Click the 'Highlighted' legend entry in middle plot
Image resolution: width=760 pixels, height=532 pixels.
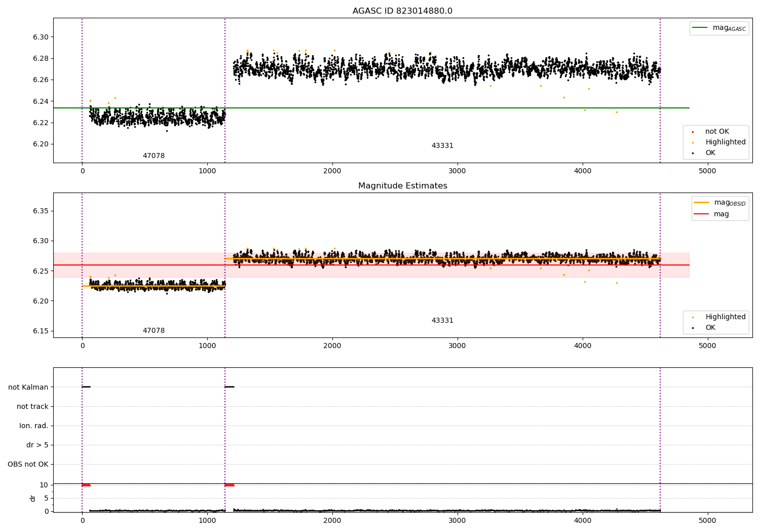(725, 317)
